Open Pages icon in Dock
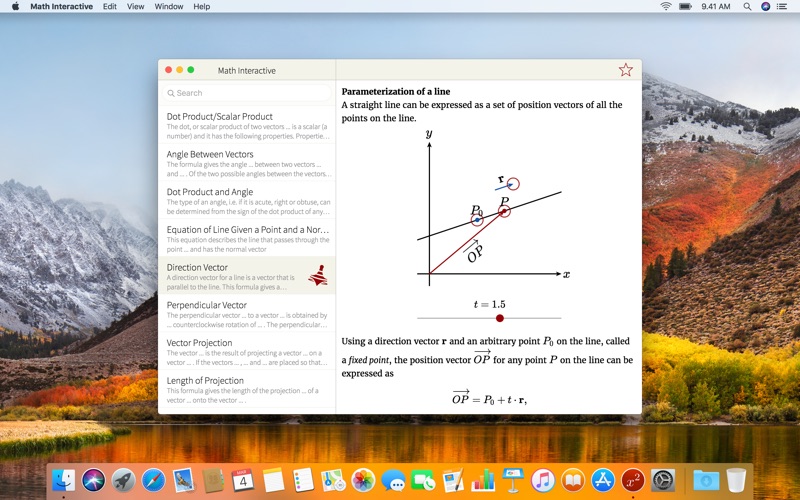The image size is (800, 500). 453,480
